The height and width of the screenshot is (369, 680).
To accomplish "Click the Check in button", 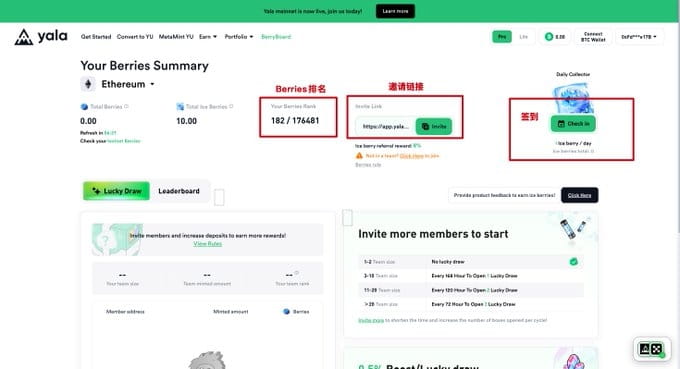I will click(573, 124).
